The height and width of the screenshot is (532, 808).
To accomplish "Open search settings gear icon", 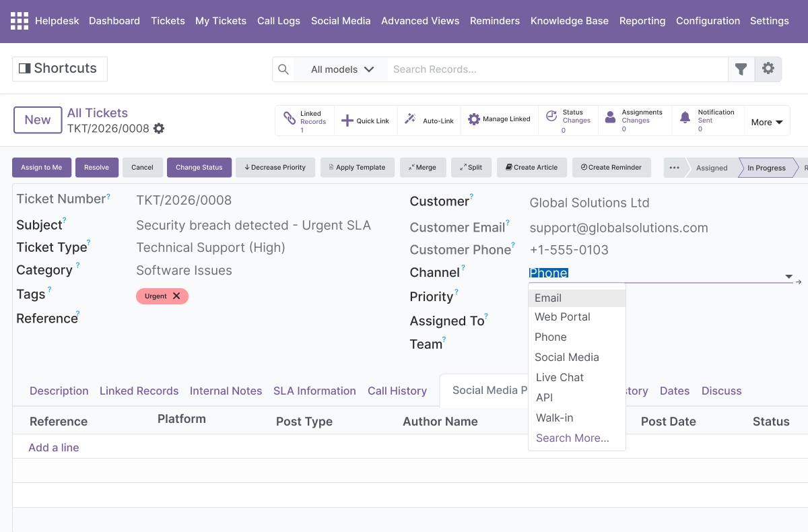I will (768, 69).
